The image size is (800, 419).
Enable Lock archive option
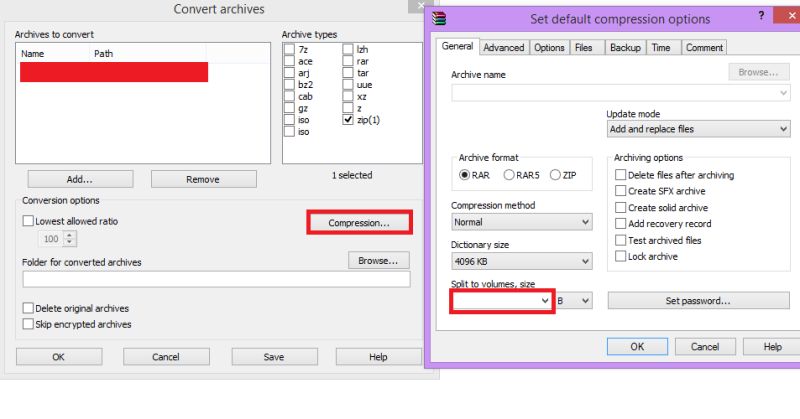[620, 256]
